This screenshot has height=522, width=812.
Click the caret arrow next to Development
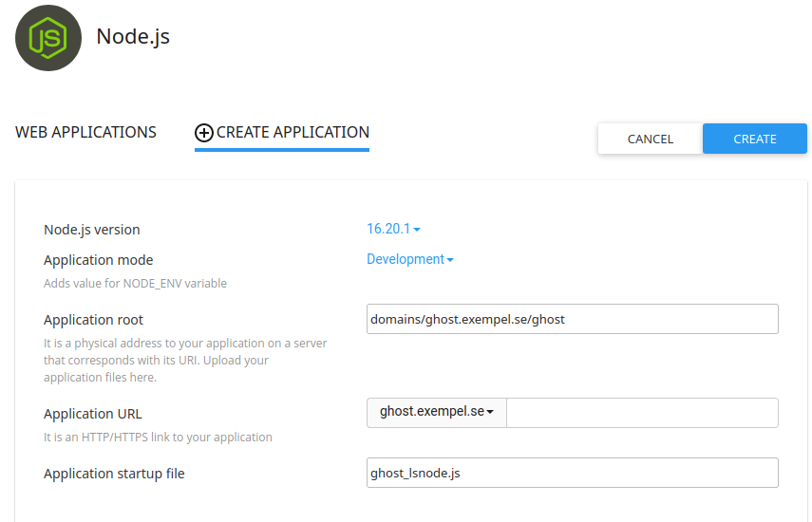point(450,260)
